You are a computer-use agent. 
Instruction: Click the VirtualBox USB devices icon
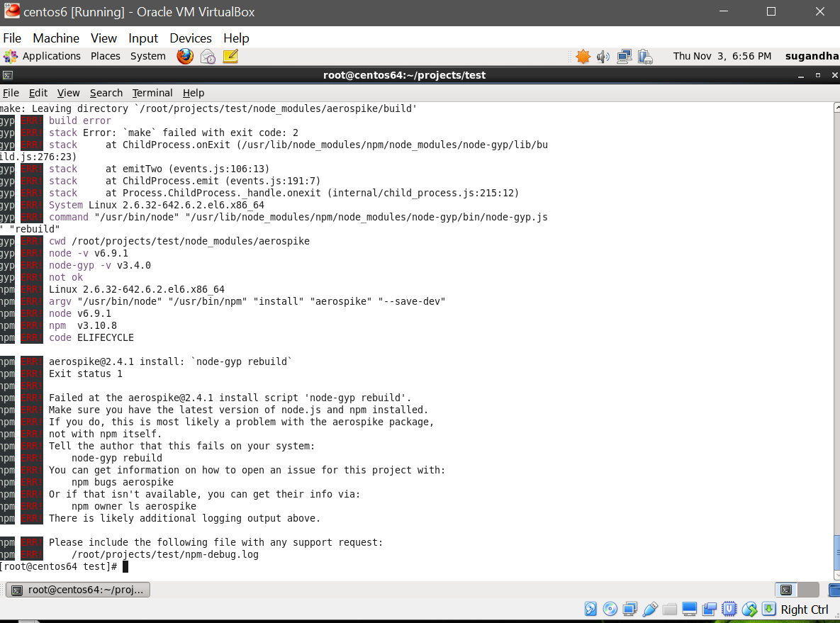coord(650,609)
